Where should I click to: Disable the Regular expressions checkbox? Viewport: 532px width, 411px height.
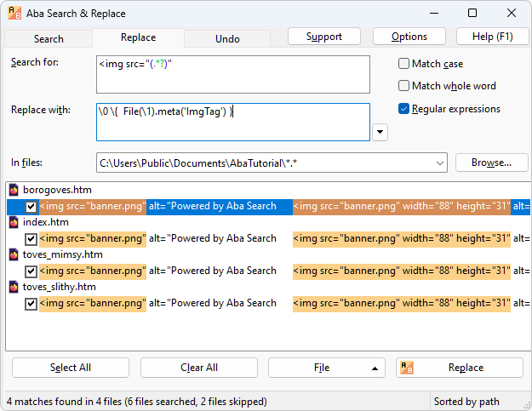pyautogui.click(x=404, y=109)
